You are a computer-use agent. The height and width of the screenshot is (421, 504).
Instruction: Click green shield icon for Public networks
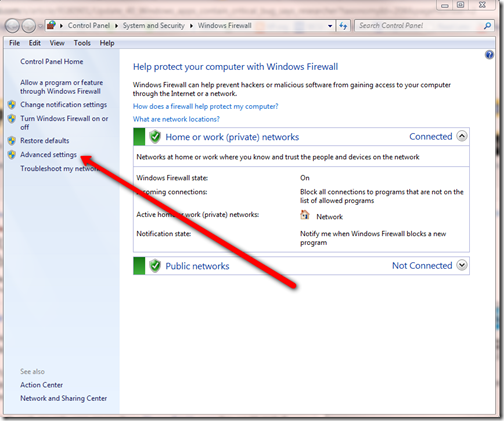click(155, 266)
